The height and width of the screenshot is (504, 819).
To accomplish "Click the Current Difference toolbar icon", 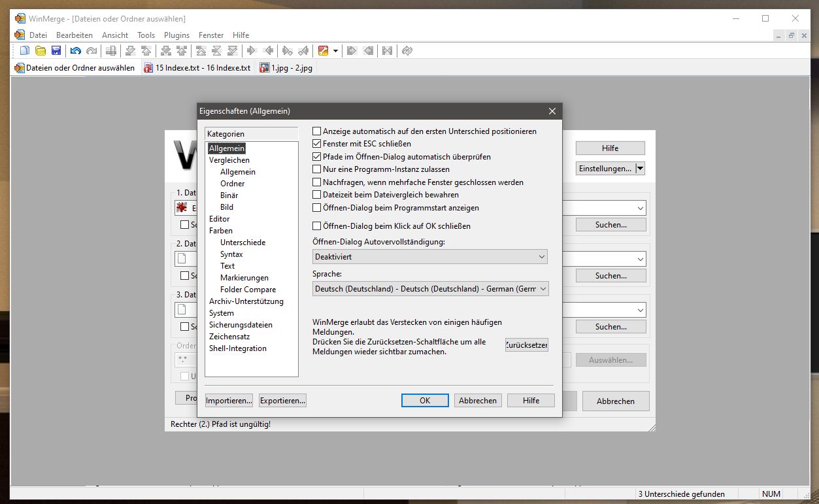I will coord(217,51).
